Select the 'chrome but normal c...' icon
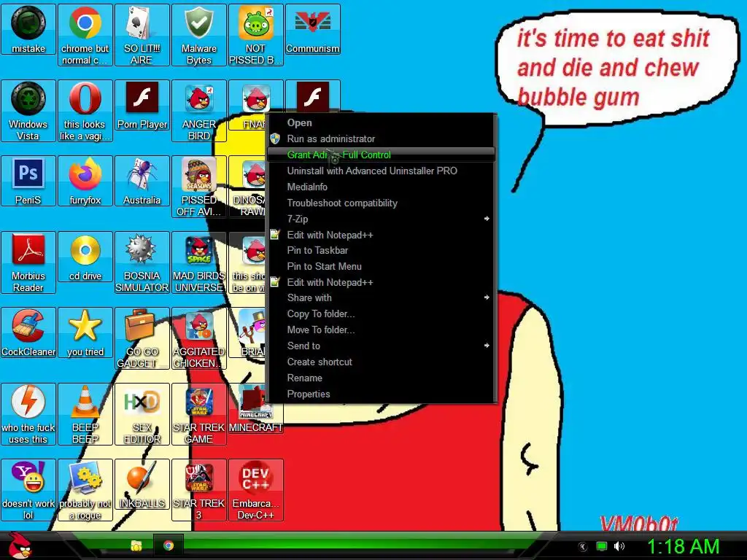Image resolution: width=747 pixels, height=560 pixels. click(85, 35)
